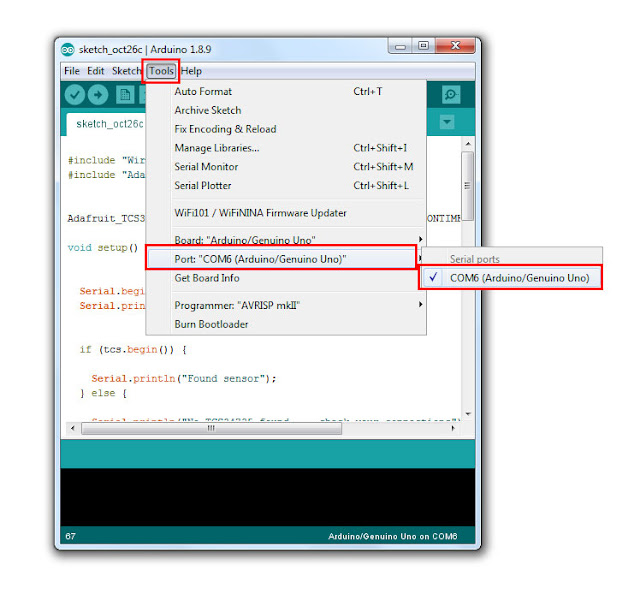Close the Arduino window
The height and width of the screenshot is (594, 640).
(x=455, y=46)
